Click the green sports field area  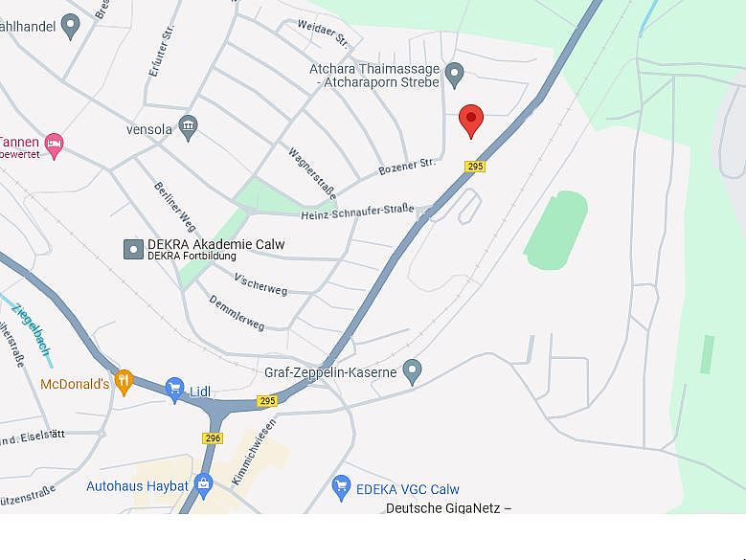pos(556,230)
